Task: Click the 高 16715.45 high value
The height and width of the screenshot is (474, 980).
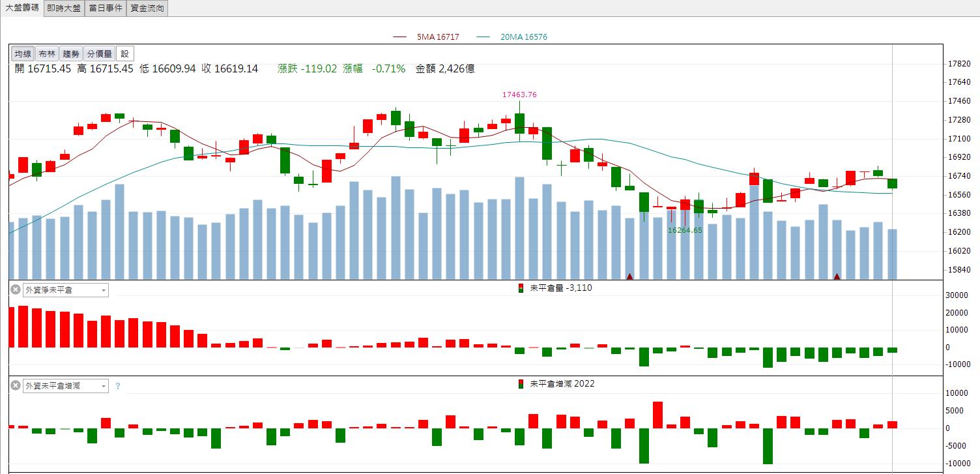Action: coord(105,68)
